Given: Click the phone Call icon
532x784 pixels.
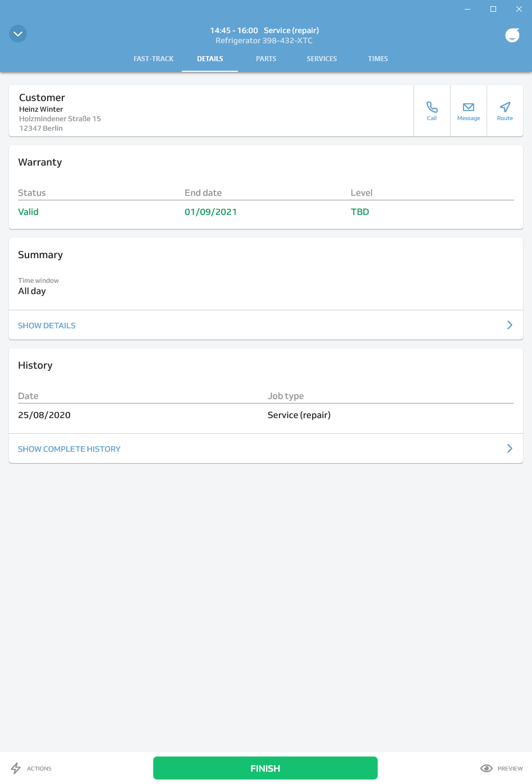Looking at the screenshot, I should [x=432, y=107].
